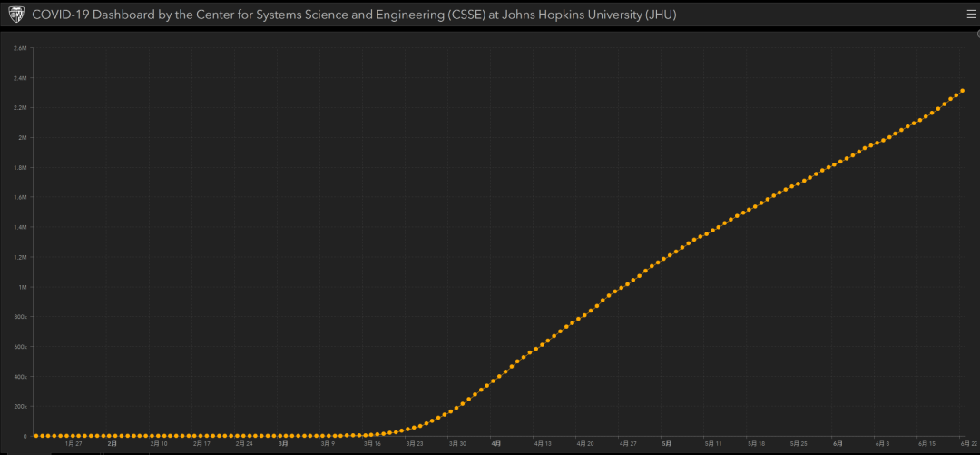Click the 5月 11 date tick label

713,444
